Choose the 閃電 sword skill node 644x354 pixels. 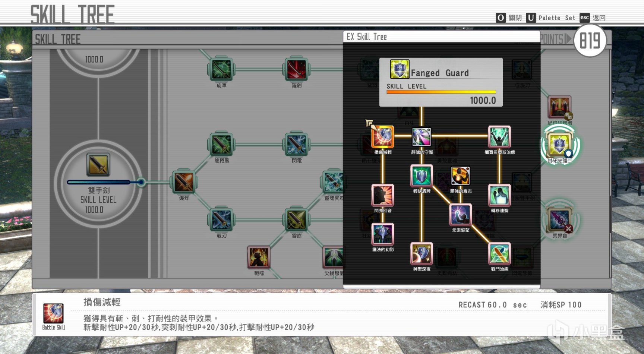[297, 144]
